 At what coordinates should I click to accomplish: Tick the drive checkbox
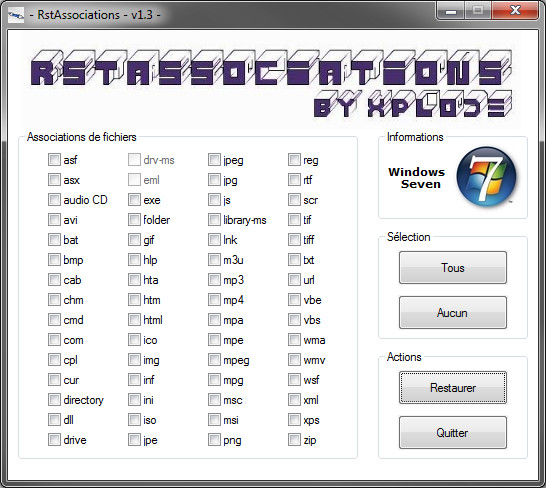click(54, 440)
